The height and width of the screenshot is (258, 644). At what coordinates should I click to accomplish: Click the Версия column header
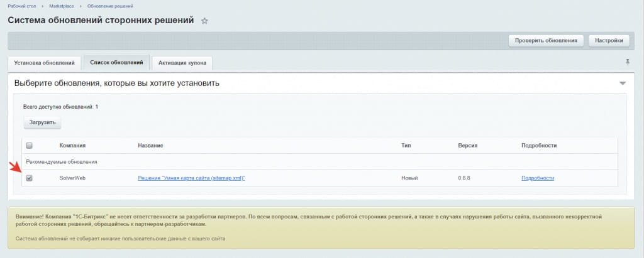[468, 146]
